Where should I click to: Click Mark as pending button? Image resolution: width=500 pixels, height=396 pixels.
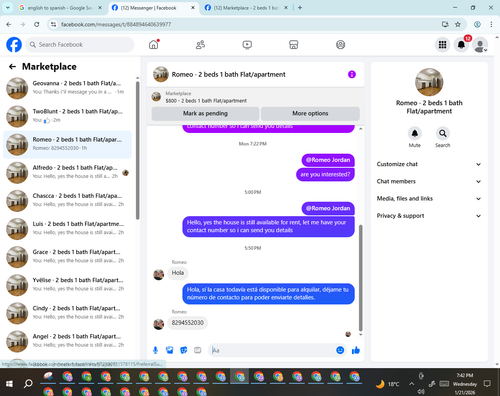coord(205,113)
